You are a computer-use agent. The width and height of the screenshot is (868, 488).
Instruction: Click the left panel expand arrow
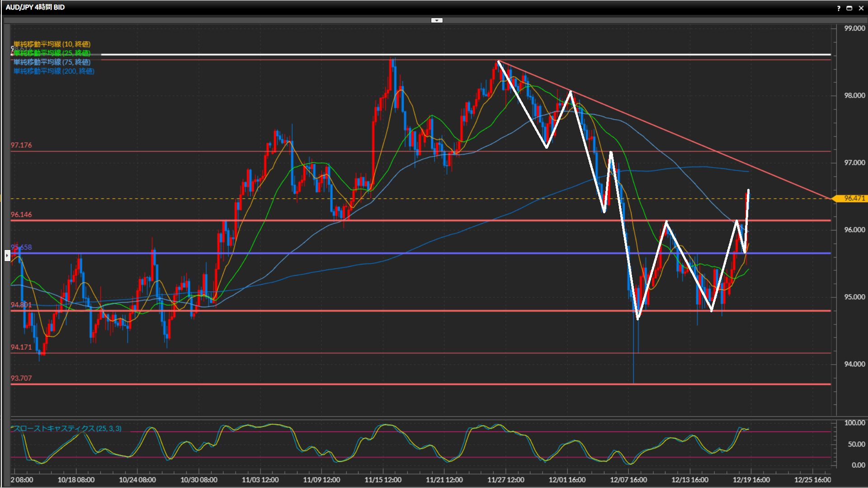pyautogui.click(x=7, y=256)
